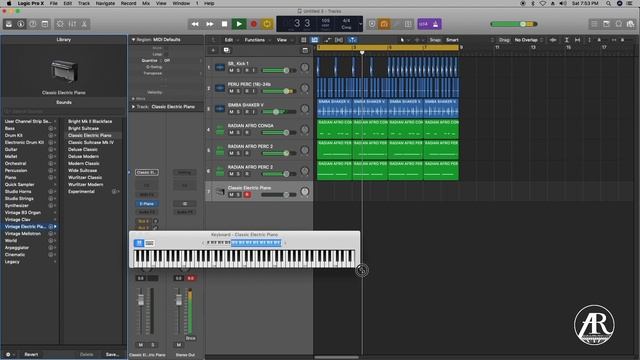Mute the RADIAN AFRO CONGA track
640x360 pixels.
(x=231, y=133)
